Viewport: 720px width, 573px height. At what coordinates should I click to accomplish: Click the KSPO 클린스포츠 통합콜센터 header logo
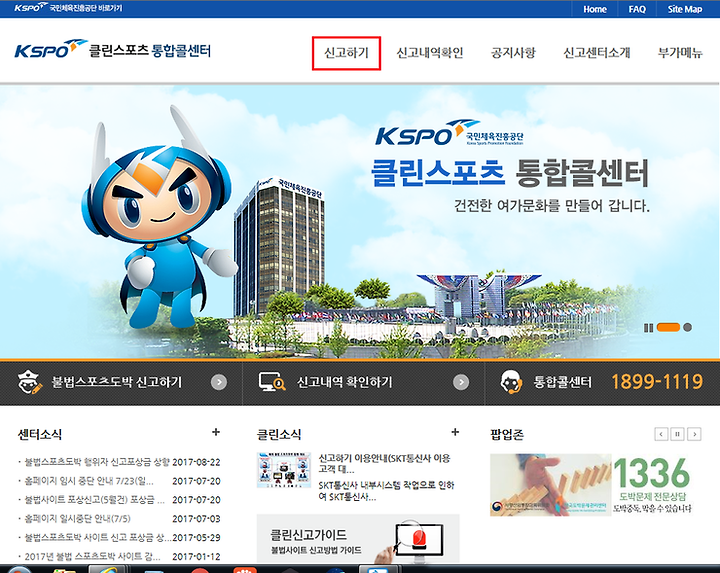click(112, 50)
